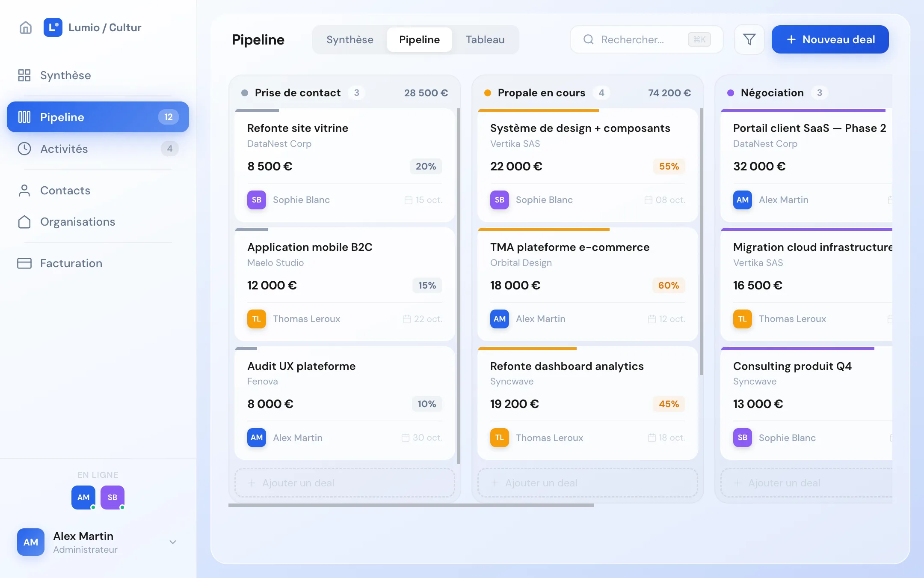Click the search magnifier icon

point(589,39)
